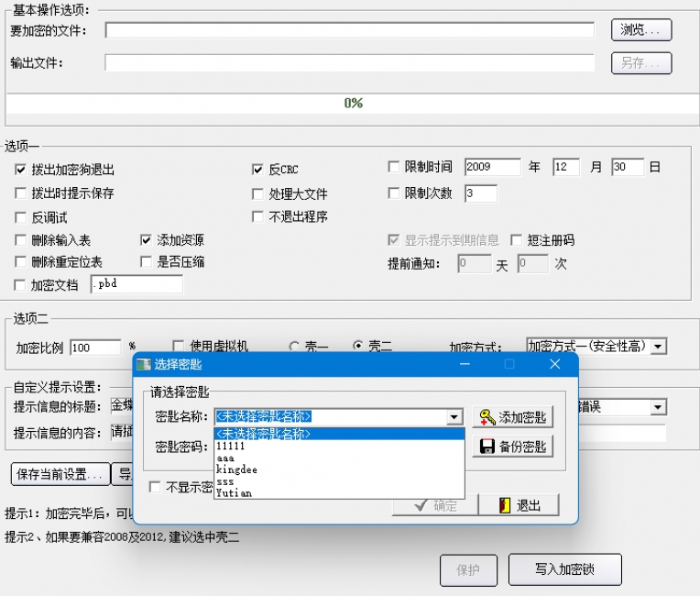Click the 保存当前设置 button
The height and width of the screenshot is (596, 700).
click(x=58, y=475)
